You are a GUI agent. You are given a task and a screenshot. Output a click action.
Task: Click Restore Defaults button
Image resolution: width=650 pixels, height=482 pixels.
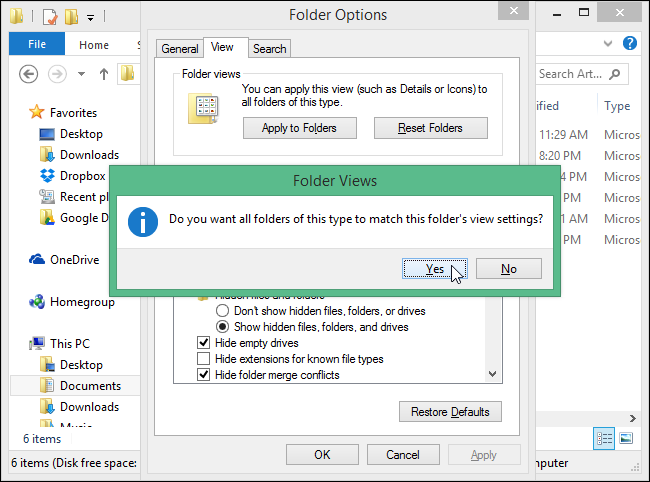click(450, 412)
